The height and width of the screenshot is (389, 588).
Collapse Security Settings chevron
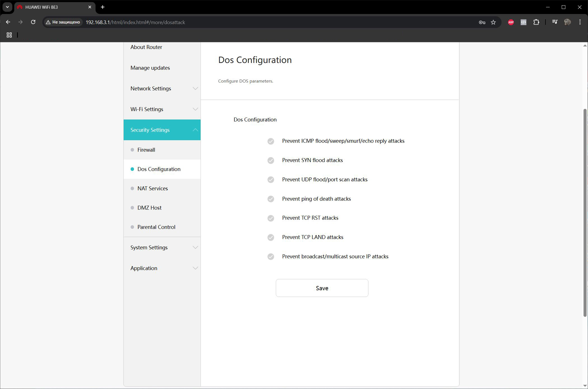[195, 130]
